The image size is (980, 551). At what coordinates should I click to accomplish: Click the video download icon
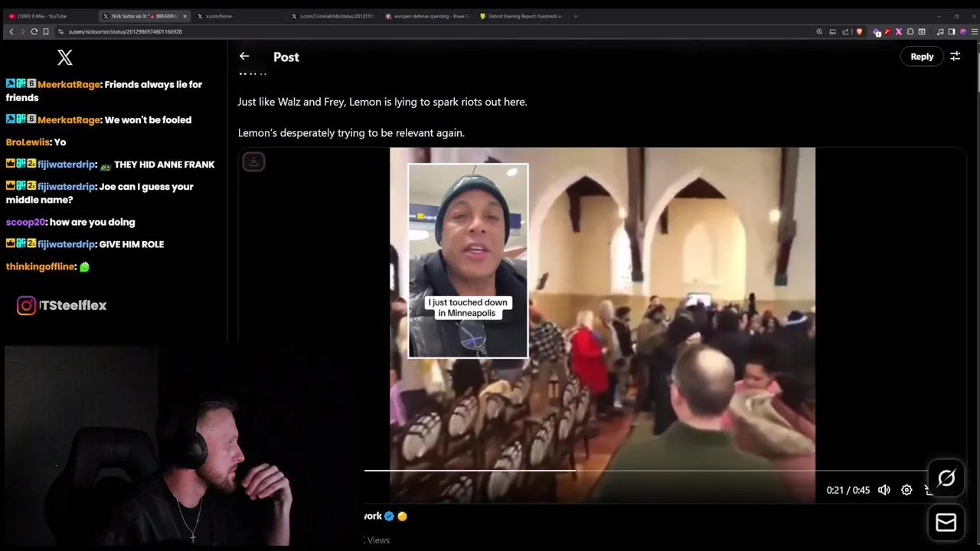253,161
